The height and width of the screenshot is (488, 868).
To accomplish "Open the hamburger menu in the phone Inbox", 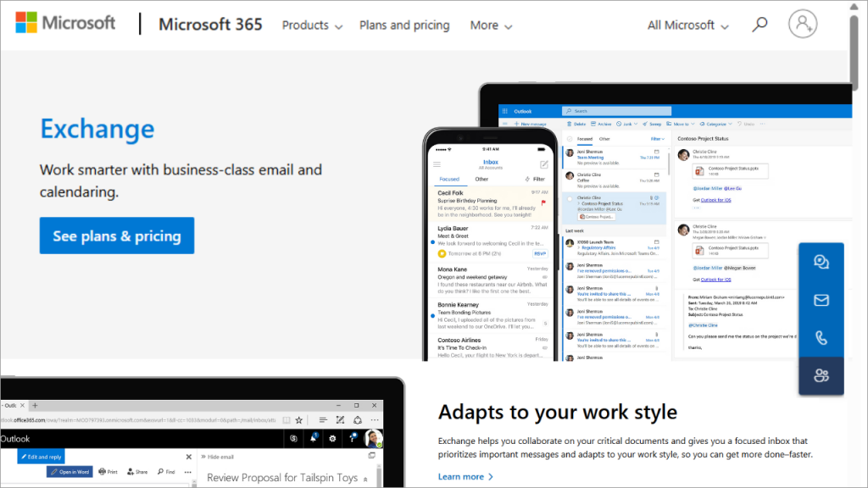I will click(x=437, y=164).
